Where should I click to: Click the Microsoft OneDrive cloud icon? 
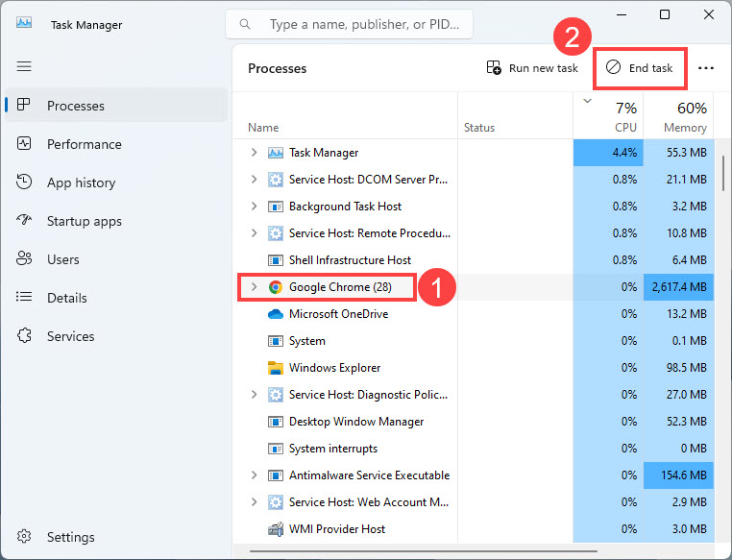coord(276,314)
